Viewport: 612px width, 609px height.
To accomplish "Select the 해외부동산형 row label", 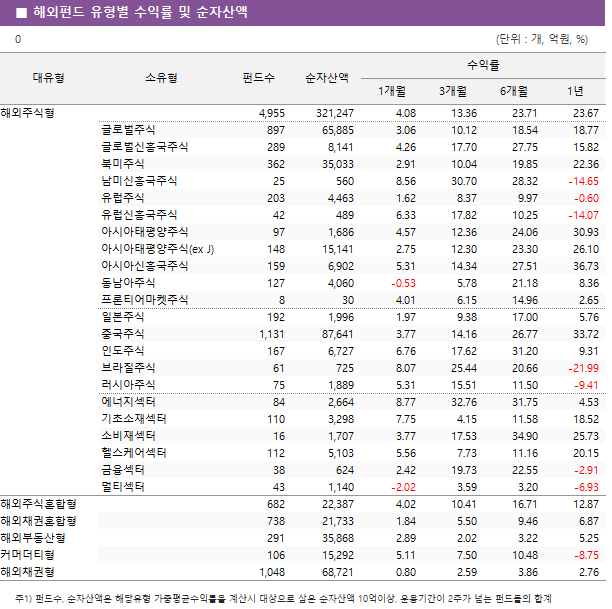I will click(x=33, y=538).
